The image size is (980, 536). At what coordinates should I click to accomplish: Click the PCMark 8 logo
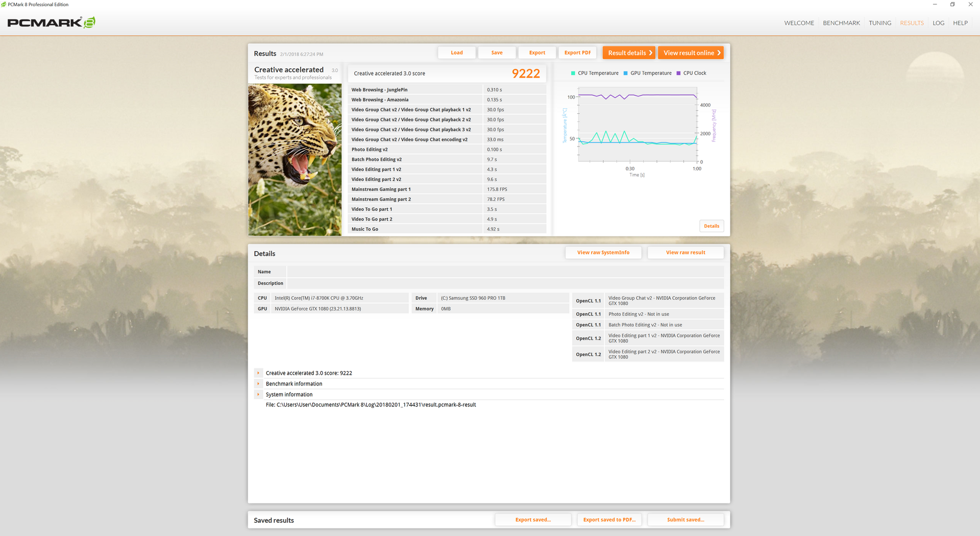pos(51,22)
